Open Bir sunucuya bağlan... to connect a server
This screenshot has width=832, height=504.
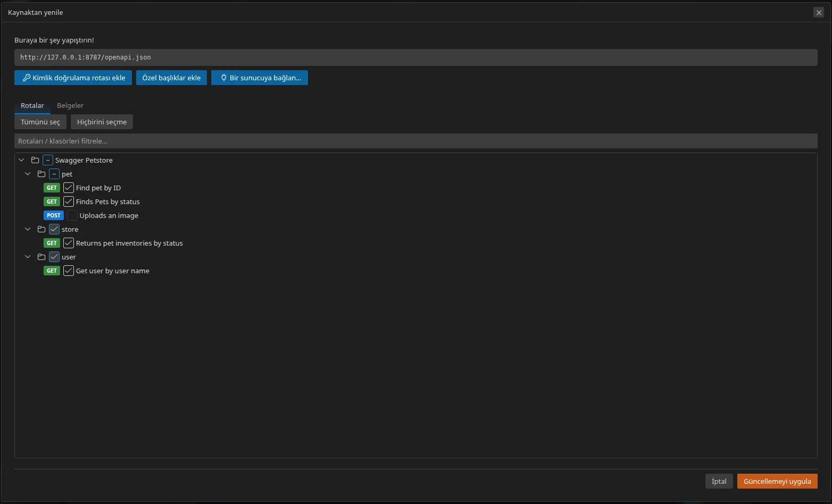click(x=260, y=78)
